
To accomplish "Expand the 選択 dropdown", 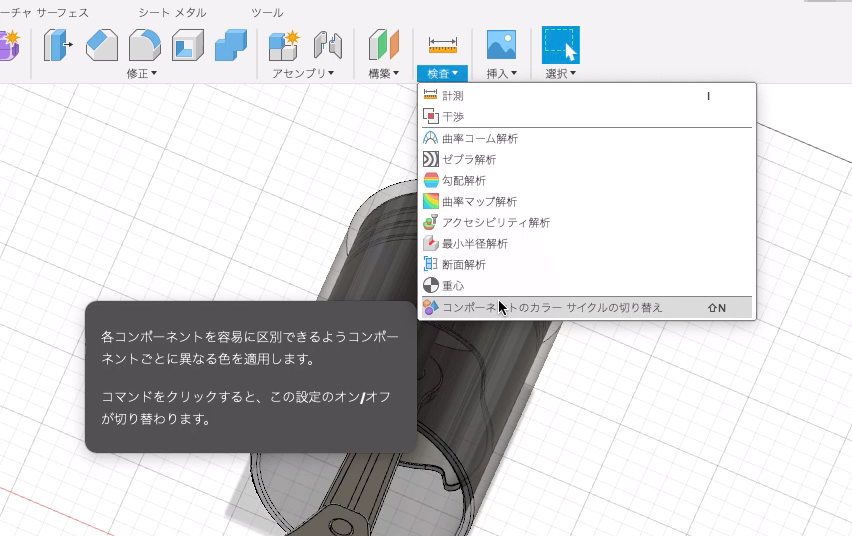I will pos(561,73).
